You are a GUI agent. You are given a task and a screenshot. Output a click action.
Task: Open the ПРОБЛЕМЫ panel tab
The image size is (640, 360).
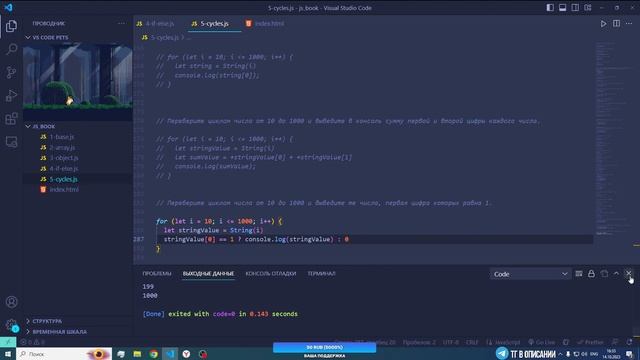pyautogui.click(x=157, y=273)
